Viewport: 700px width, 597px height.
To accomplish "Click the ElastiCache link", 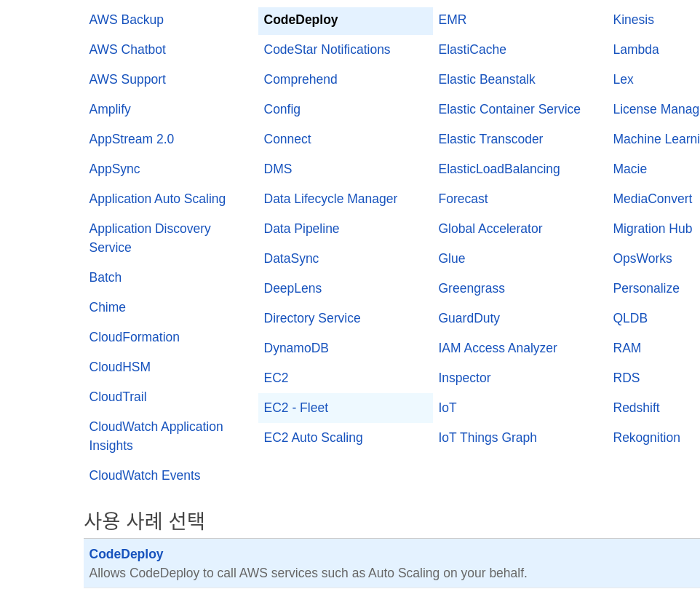I will 472,50.
